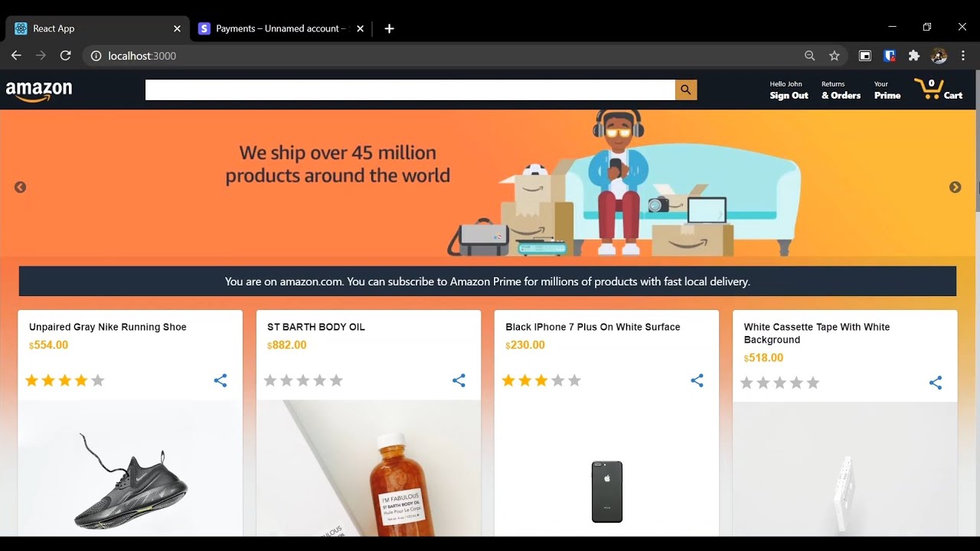Click the page vertical scrollbar thumb

[978, 142]
